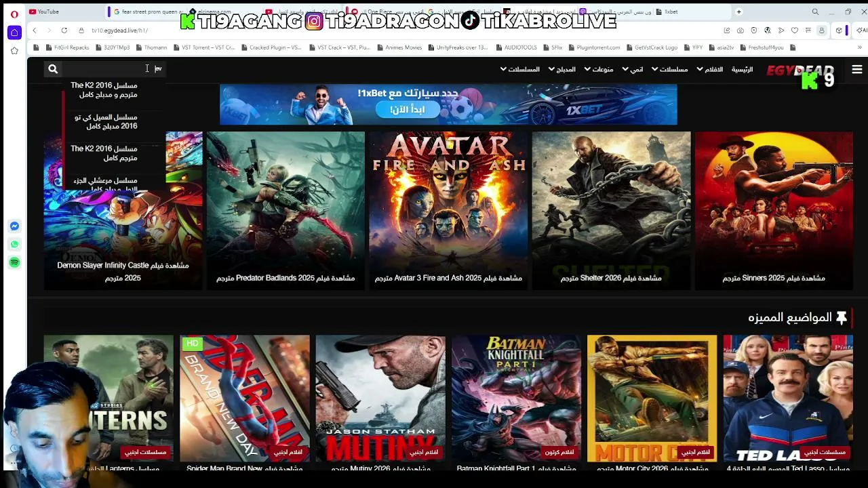The height and width of the screenshot is (488, 868).
Task: Open the AUDIOTOOLS bookmark
Action: 516,47
